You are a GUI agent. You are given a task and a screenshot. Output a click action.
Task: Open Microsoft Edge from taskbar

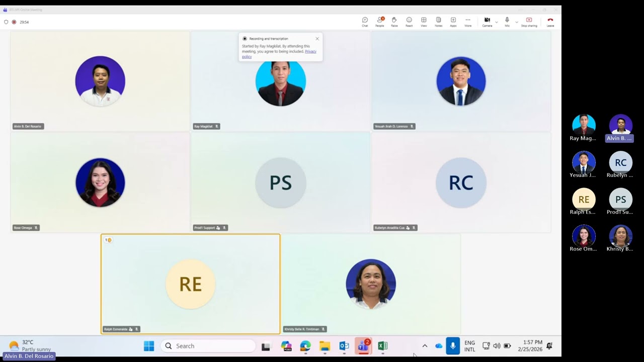click(x=305, y=346)
